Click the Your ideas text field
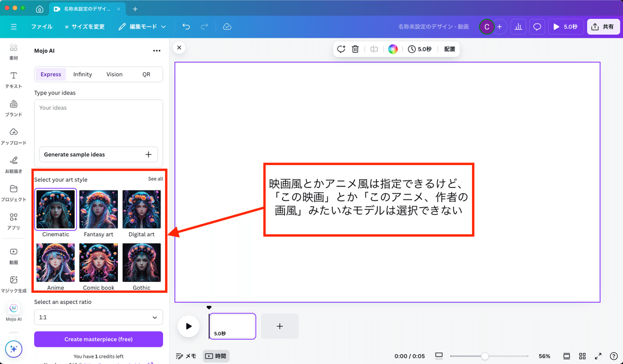Screen dimensions: 623x364 pyautogui.click(x=99, y=122)
